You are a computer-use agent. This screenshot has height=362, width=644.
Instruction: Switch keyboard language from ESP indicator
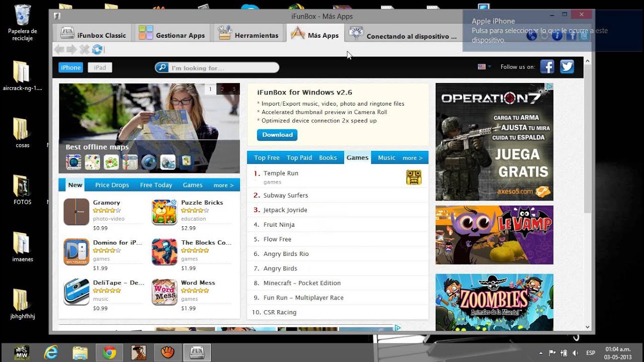tap(591, 353)
